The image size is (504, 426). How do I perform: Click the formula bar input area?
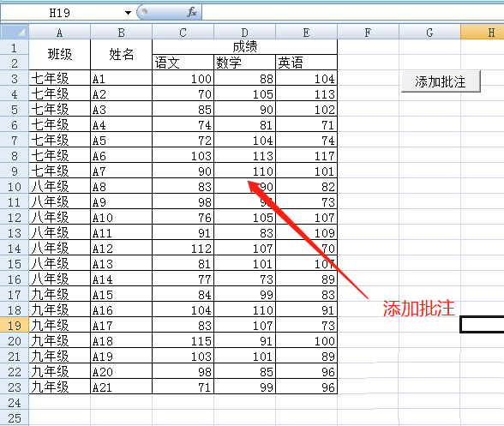click(353, 13)
